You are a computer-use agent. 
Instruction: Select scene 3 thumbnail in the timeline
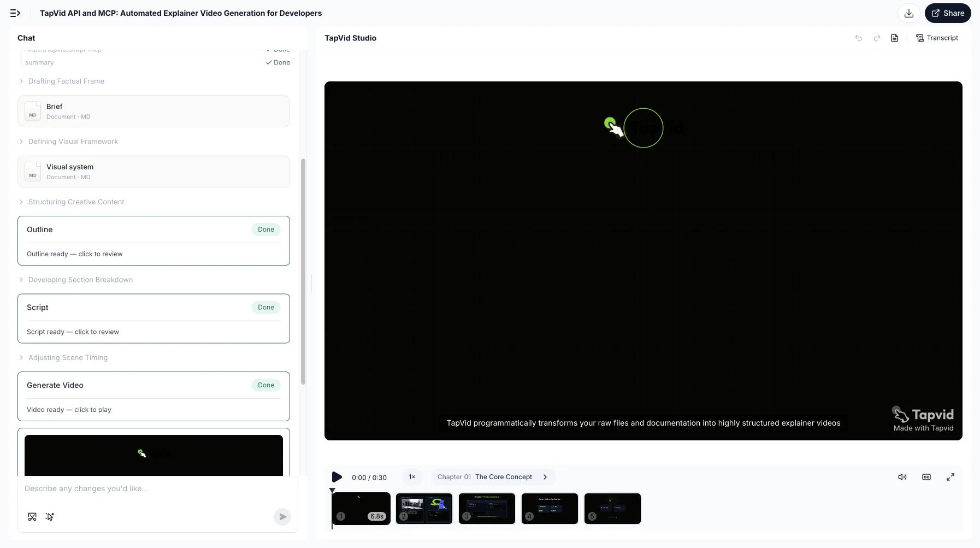pos(487,509)
